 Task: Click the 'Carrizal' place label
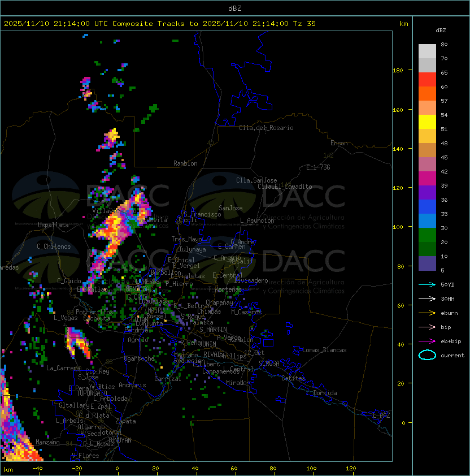point(168,379)
